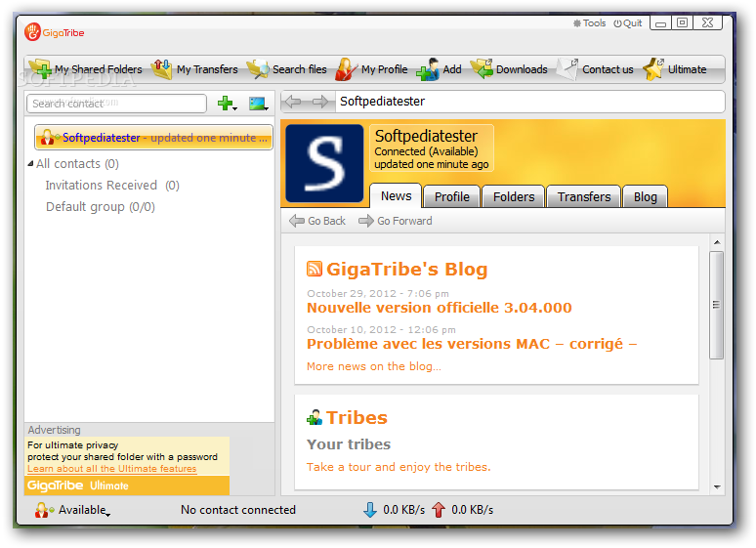Click Learn about all the Ultimate features
Viewport: 756px width, 548px height.
pyautogui.click(x=112, y=469)
